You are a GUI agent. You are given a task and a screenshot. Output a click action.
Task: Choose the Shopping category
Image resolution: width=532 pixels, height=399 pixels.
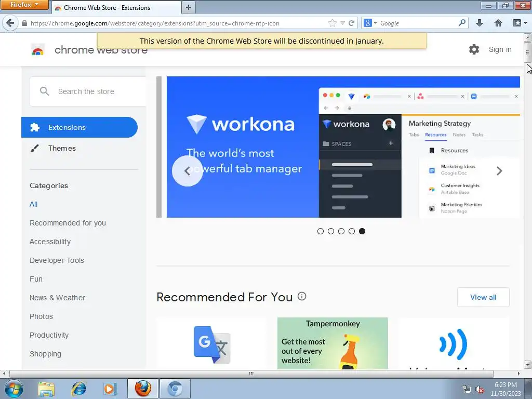click(x=46, y=354)
